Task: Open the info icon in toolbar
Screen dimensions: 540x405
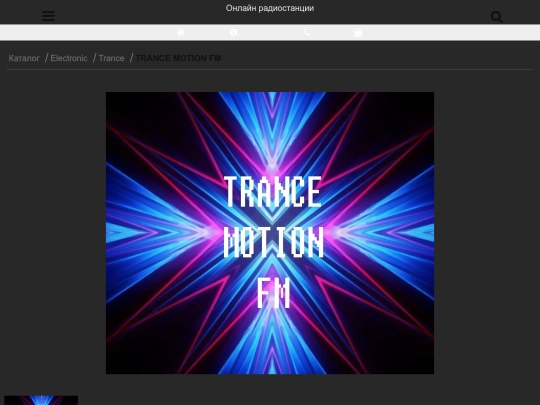Action: click(x=233, y=32)
